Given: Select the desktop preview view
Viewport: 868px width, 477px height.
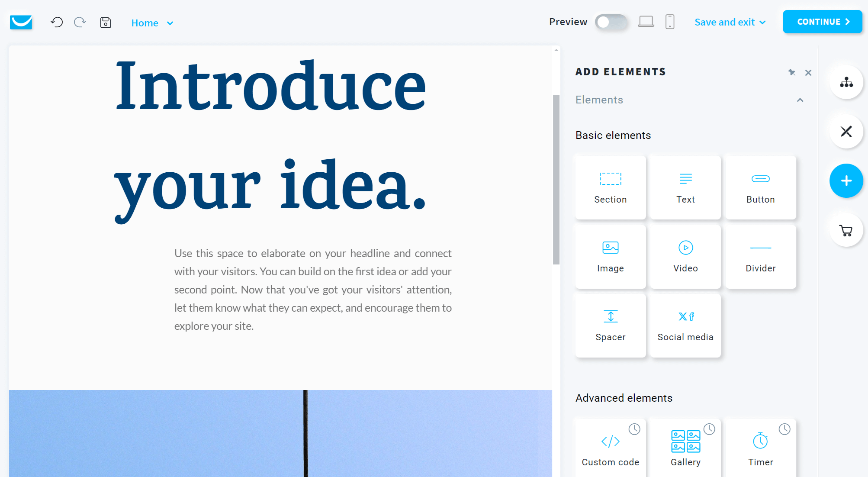Looking at the screenshot, I should coord(646,23).
